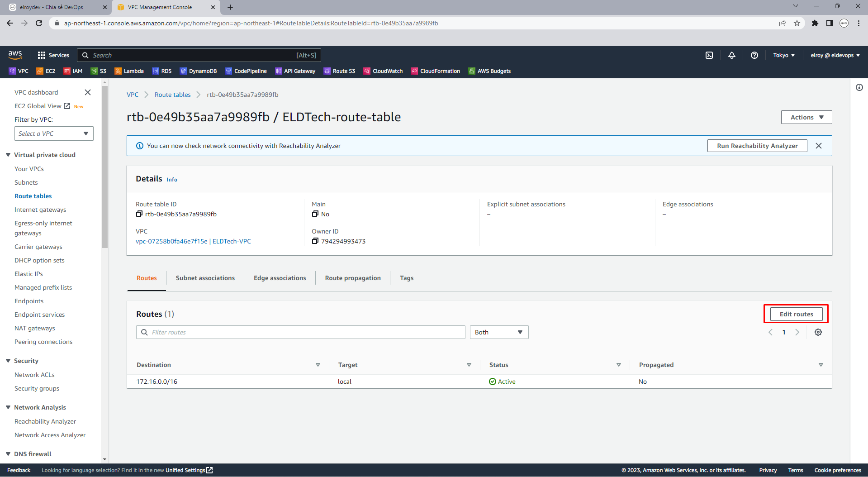Click Run Reachability Analyzer button
This screenshot has height=477, width=868.
[x=757, y=146]
